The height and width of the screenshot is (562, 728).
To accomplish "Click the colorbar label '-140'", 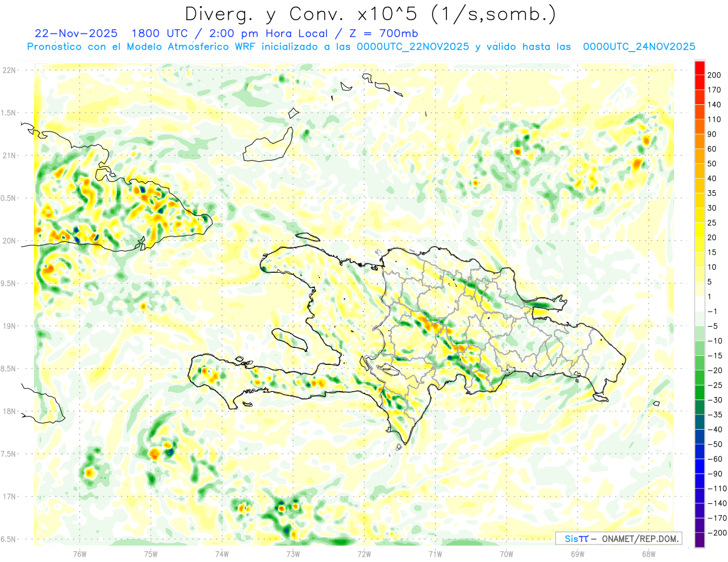I will [x=718, y=503].
